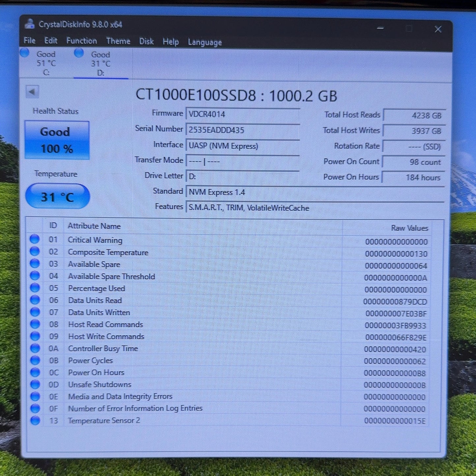Open the Language menu

205,42
